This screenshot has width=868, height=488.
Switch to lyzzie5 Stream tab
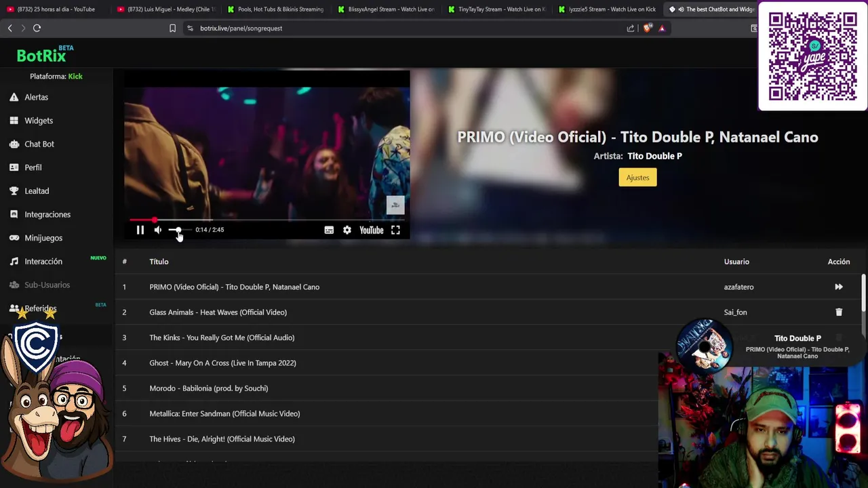[608, 9]
